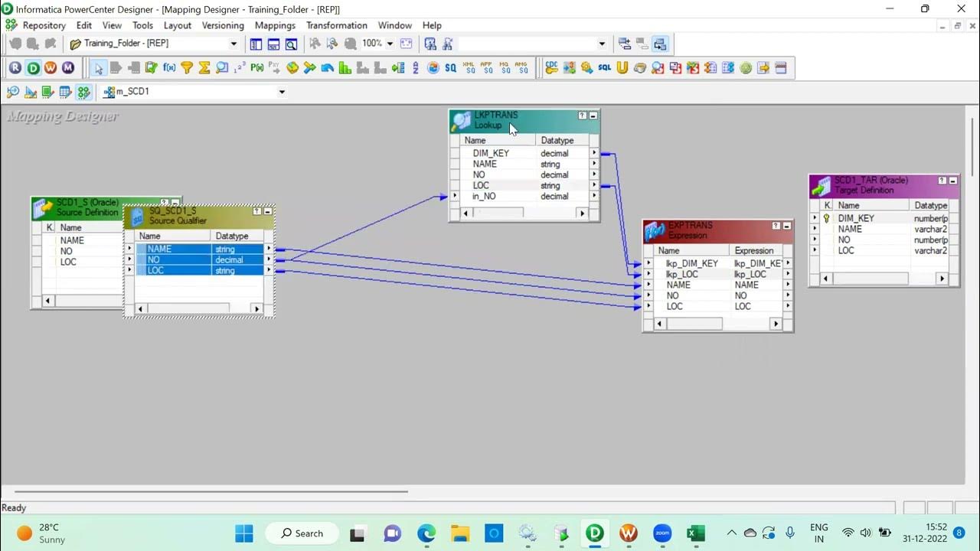The width and height of the screenshot is (980, 551).
Task: Switch to the Designer (D) tool icon
Action: click(33, 68)
